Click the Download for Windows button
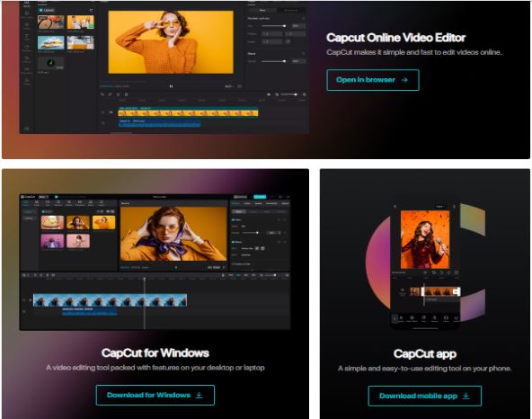 (155, 395)
